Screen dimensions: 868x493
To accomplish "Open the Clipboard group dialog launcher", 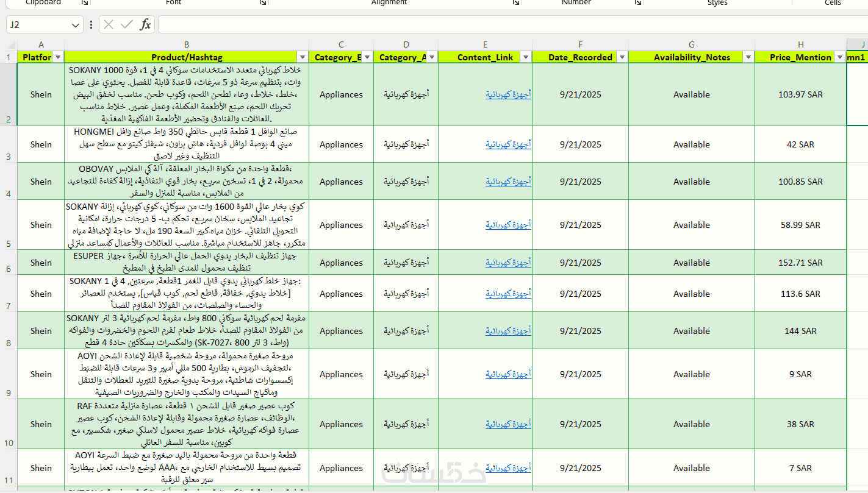I will pos(84,3).
